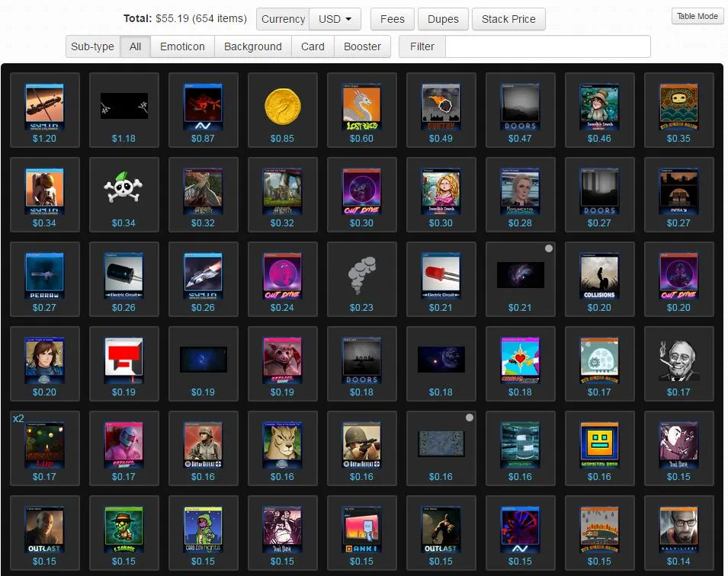Select the galaxy background priced $0.21
Image resolution: width=728 pixels, height=576 pixels.
pyautogui.click(x=521, y=279)
